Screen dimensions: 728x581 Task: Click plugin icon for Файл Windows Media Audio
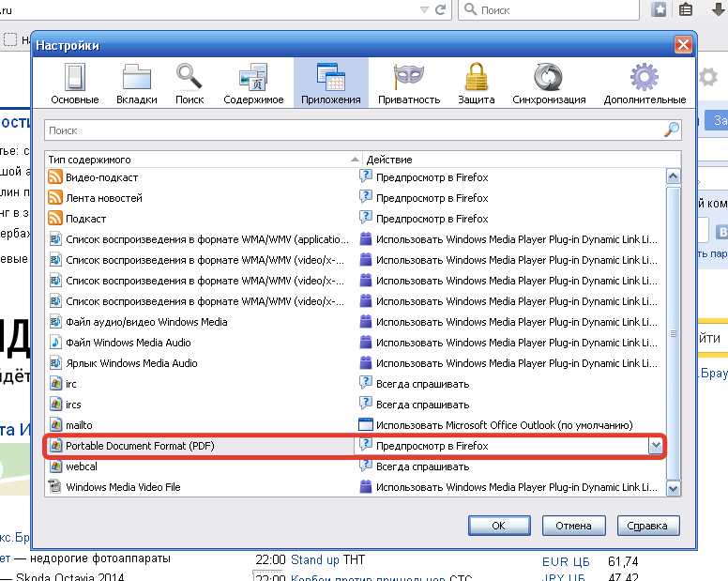pos(365,343)
